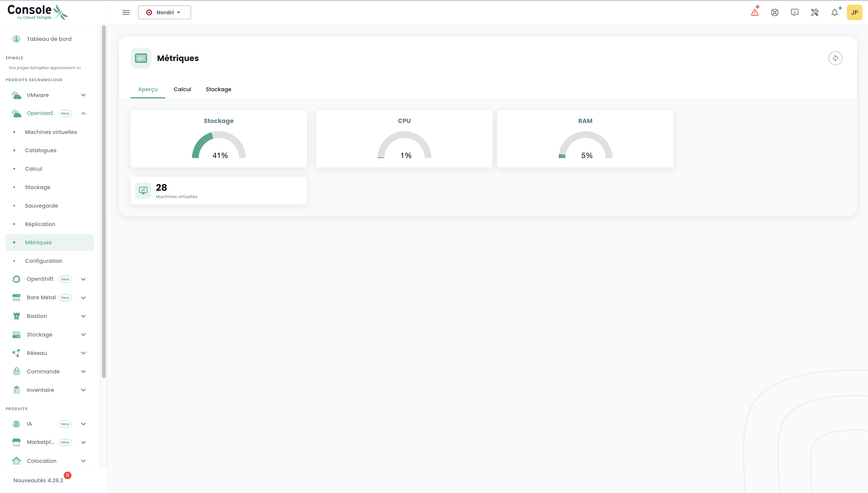Switch to the Stockage tab in Métriques
This screenshot has width=868, height=493.
(x=218, y=89)
